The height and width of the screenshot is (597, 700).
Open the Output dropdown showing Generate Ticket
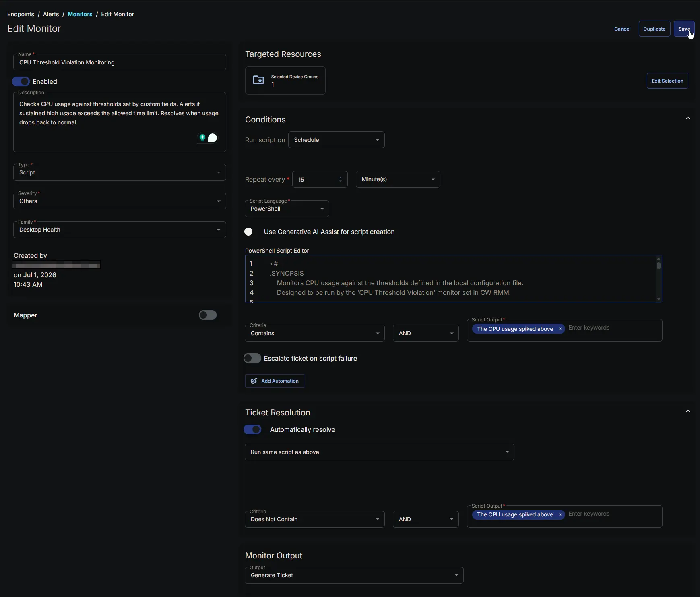pyautogui.click(x=354, y=575)
